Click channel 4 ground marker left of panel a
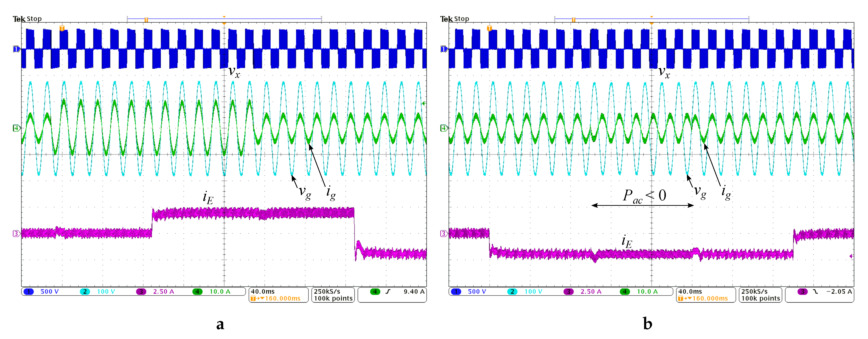The image size is (868, 339). [16, 128]
